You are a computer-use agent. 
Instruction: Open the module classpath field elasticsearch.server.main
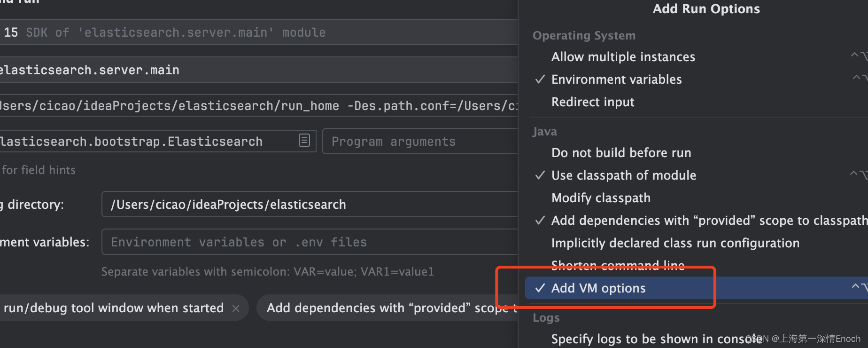pyautogui.click(x=258, y=70)
